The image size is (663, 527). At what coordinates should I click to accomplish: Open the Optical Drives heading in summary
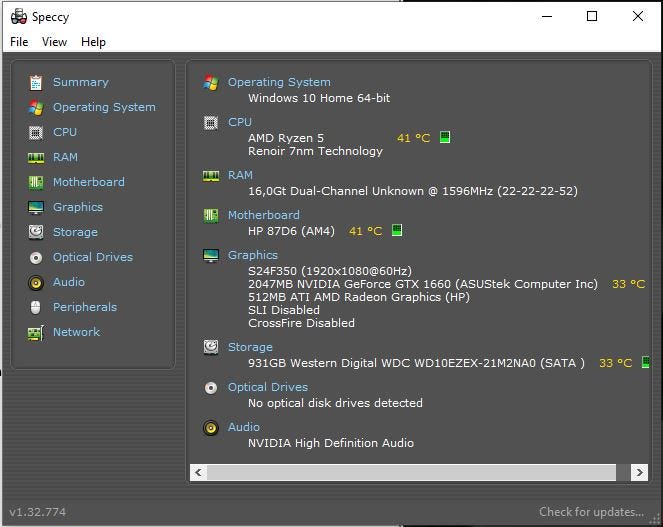pos(268,387)
